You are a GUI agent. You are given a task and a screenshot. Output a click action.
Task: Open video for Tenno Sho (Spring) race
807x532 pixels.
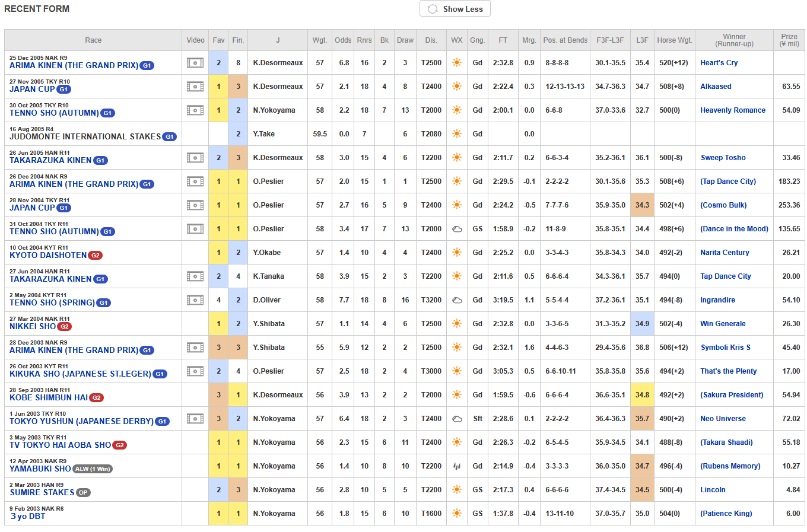pos(195,300)
